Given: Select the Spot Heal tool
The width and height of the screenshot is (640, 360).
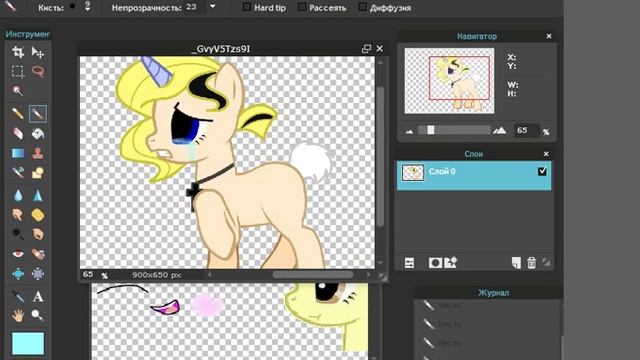Looking at the screenshot, I should pyautogui.click(x=38, y=254).
